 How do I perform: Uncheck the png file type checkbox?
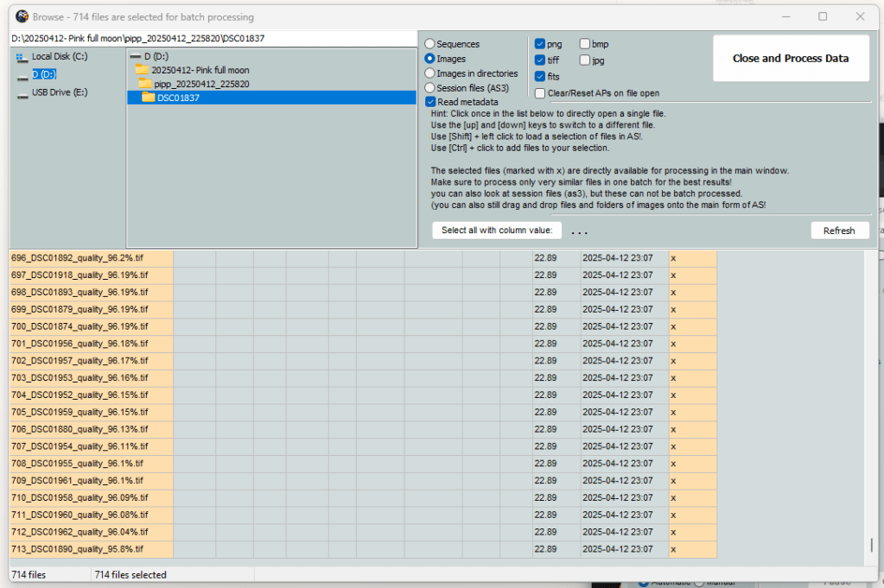pyautogui.click(x=540, y=44)
